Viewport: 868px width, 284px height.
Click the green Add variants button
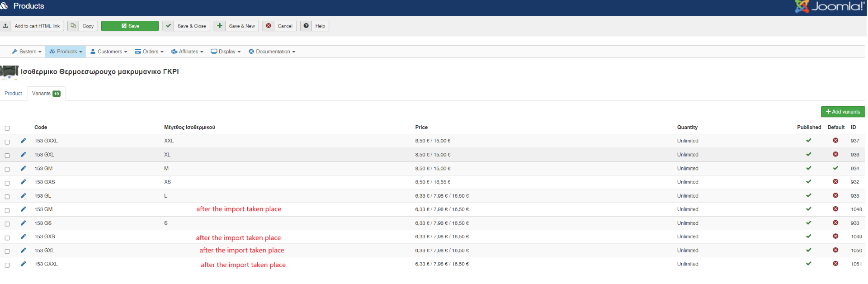coord(843,112)
